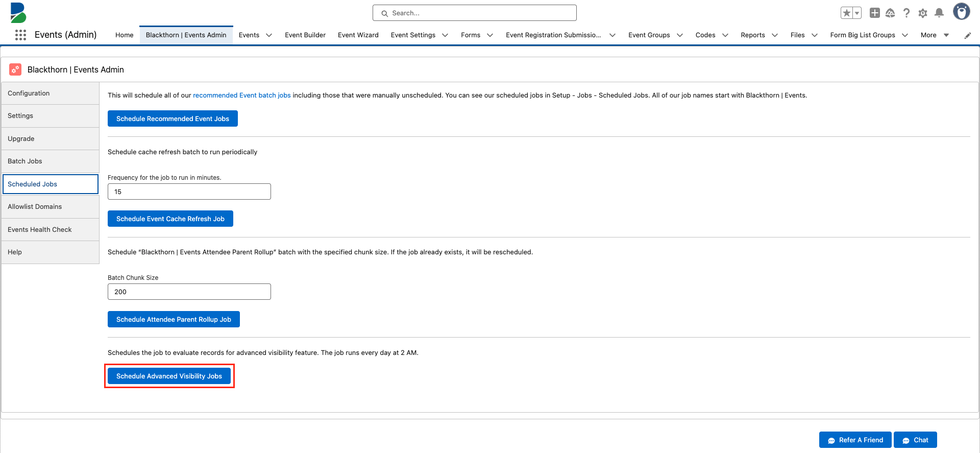
Task: Click the Refer A Friend chat icon
Action: click(x=831, y=440)
